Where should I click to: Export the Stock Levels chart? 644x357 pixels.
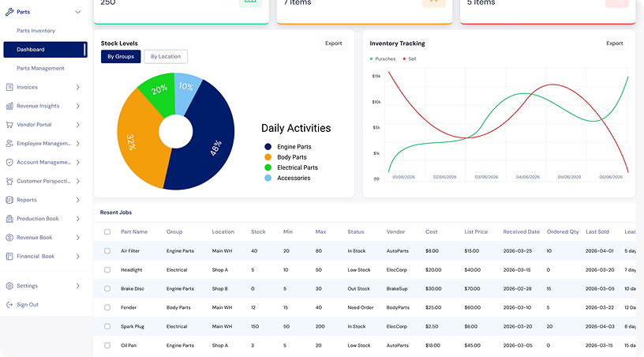pos(334,43)
